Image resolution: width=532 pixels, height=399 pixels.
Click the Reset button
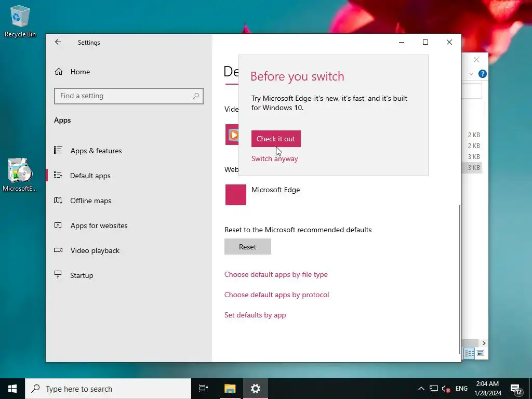(x=248, y=247)
